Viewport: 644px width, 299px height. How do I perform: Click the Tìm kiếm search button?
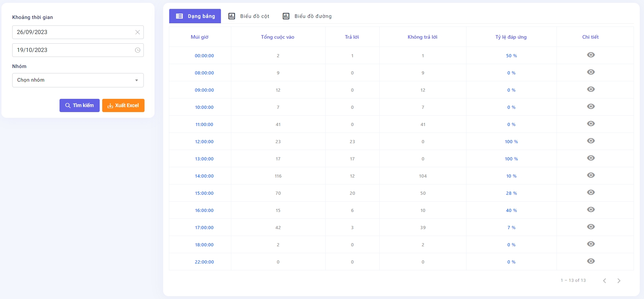coord(80,106)
